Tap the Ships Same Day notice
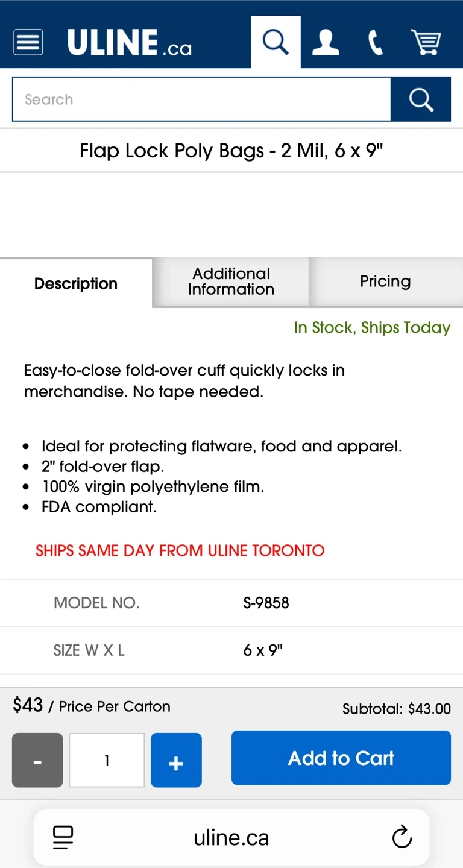This screenshot has width=463, height=868. point(180,550)
